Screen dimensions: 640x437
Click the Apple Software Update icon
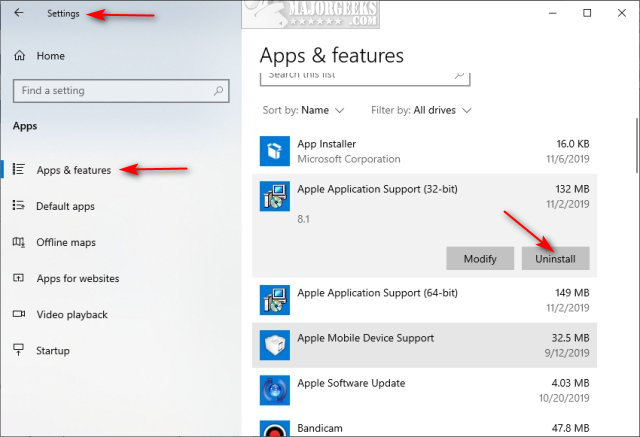click(x=275, y=390)
